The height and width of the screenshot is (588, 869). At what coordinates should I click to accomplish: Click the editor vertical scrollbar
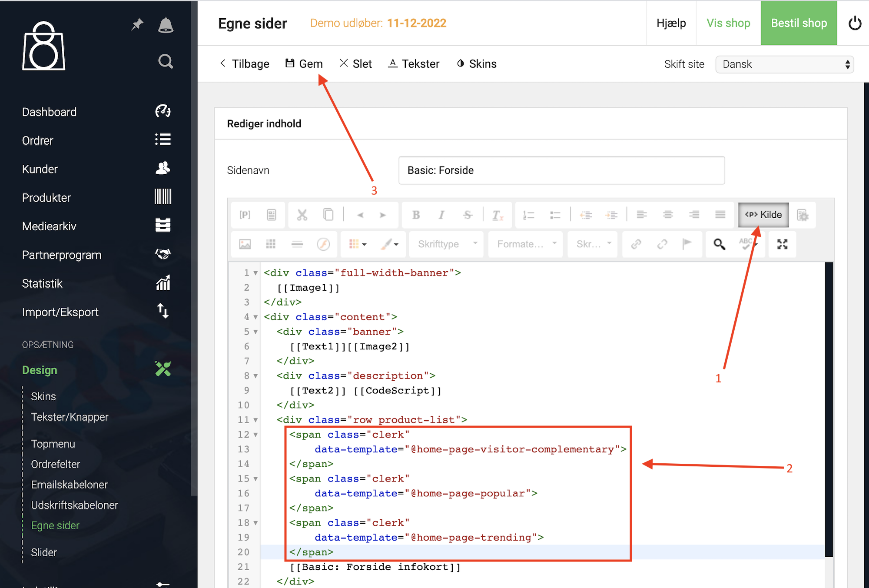tap(829, 409)
